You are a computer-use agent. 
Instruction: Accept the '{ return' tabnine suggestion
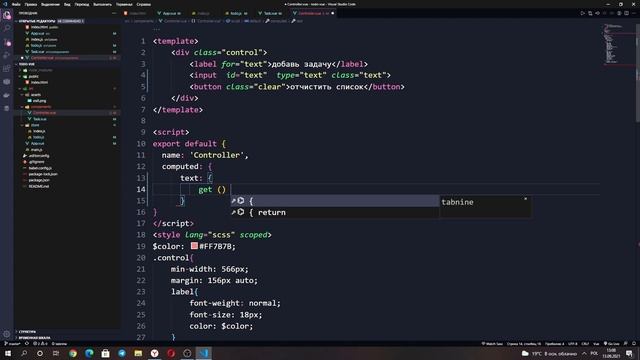[x=335, y=212]
